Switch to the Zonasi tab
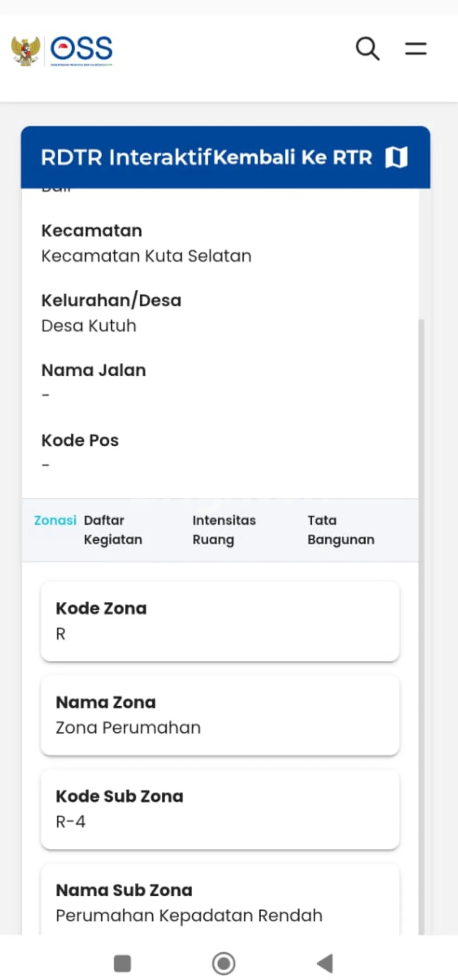The image size is (458, 980). pyautogui.click(x=55, y=520)
